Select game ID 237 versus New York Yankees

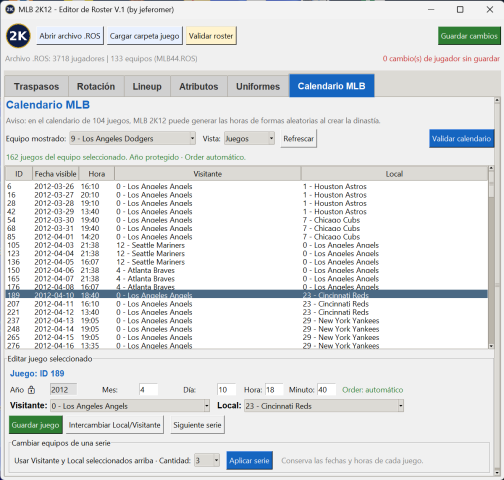(x=246, y=321)
